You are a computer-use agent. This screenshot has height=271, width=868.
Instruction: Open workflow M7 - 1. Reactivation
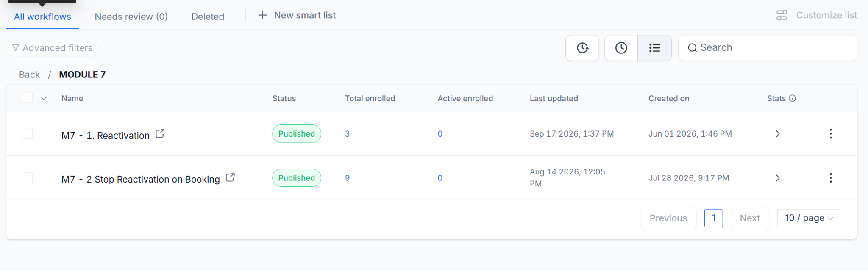coord(106,135)
